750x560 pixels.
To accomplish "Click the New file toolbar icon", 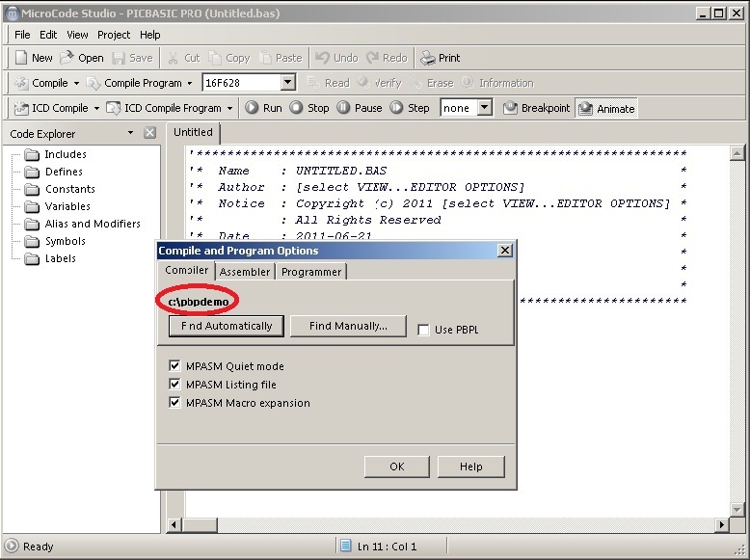I will pos(20,58).
